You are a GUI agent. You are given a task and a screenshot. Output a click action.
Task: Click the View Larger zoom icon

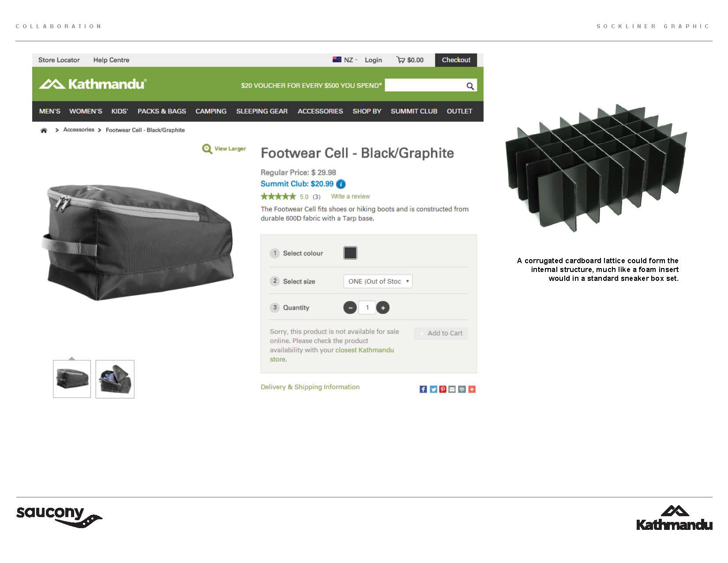207,149
